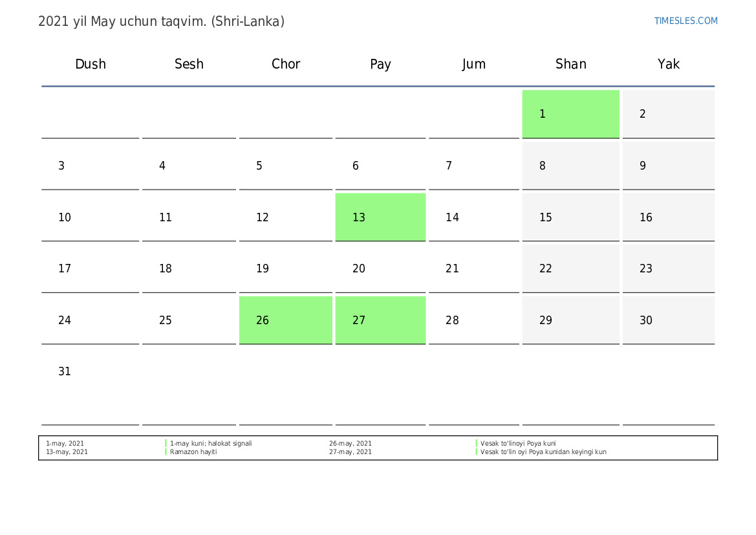756x535 pixels.
Task: Click day 16 in the Yak column
Action: tap(668, 217)
